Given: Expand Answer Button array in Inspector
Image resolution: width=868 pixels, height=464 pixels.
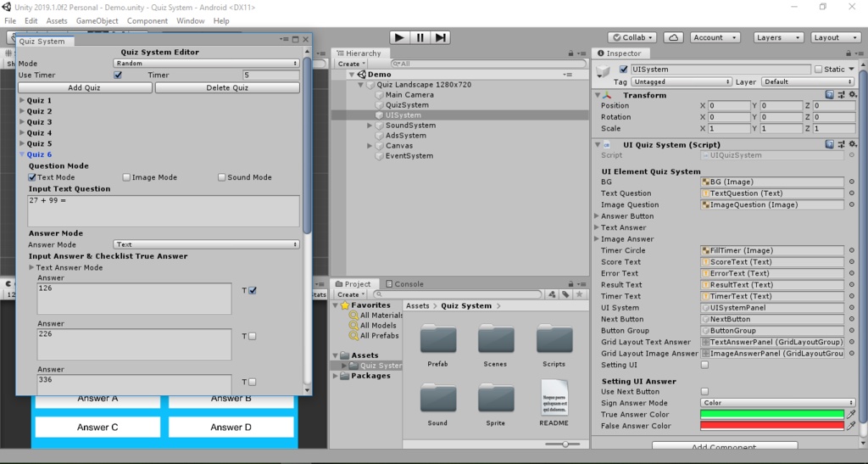Looking at the screenshot, I should pos(597,216).
